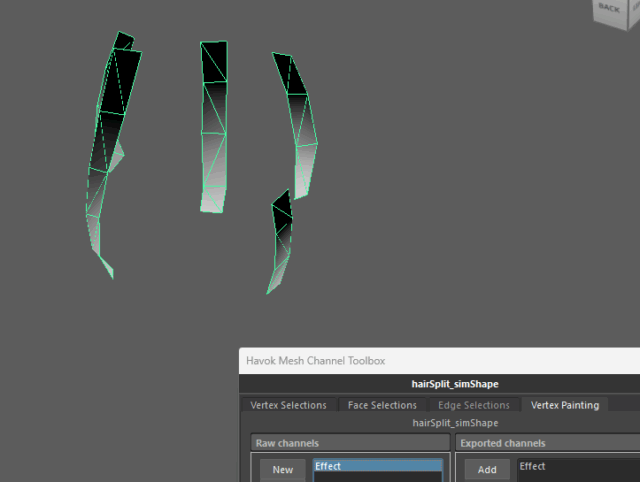Click the bold hairSplit_simShape heading
The width and height of the screenshot is (640, 482).
[x=455, y=384]
